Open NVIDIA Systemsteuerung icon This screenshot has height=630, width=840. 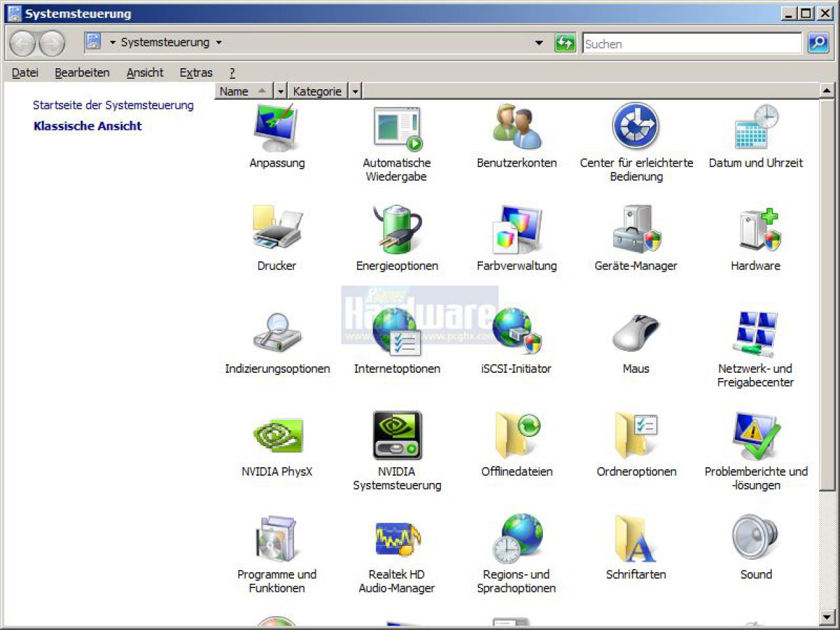[397, 435]
